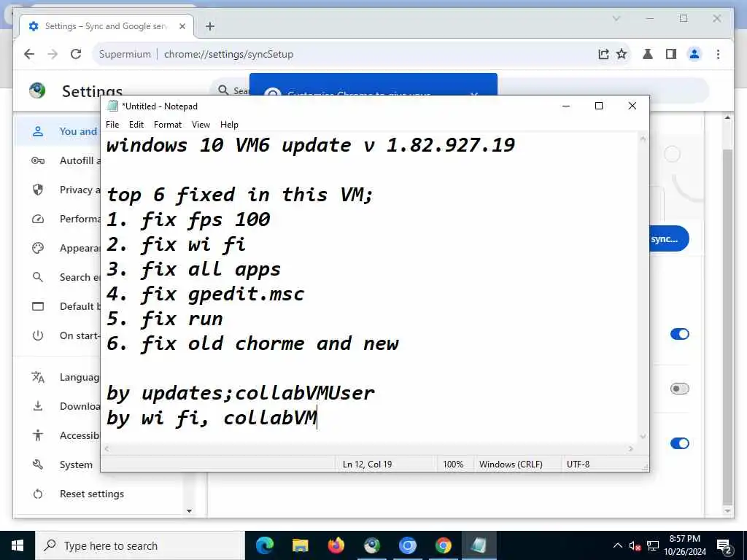Open Notepad Format menu
Viewport: 747px width, 560px height.
(168, 124)
